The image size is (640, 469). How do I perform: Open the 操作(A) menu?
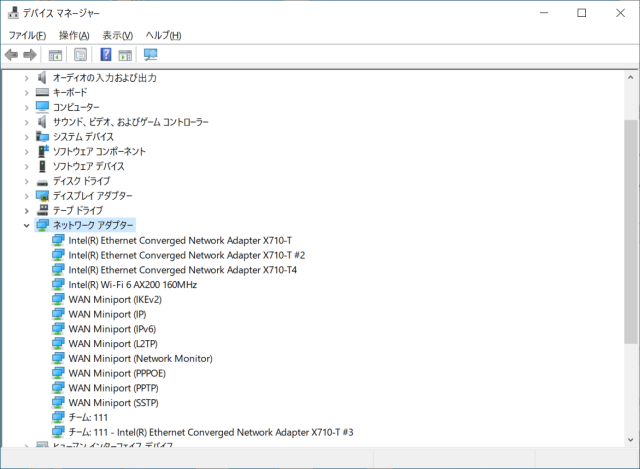pos(74,36)
